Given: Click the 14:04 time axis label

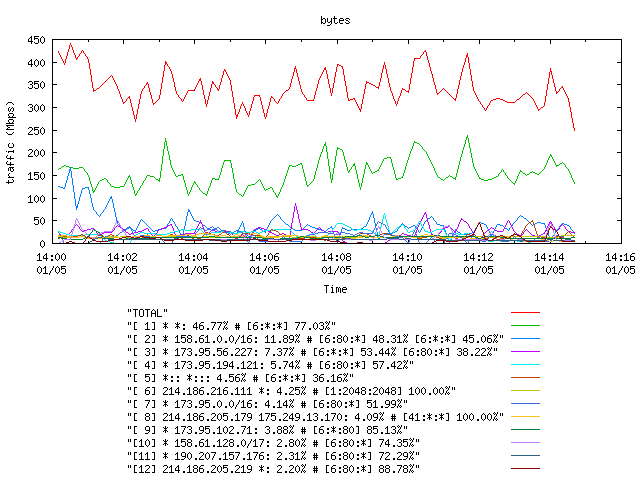Looking at the screenshot, I should tap(193, 257).
